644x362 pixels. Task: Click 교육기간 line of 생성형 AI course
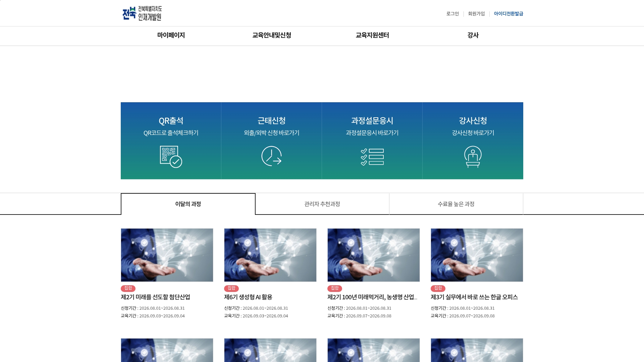(256, 316)
